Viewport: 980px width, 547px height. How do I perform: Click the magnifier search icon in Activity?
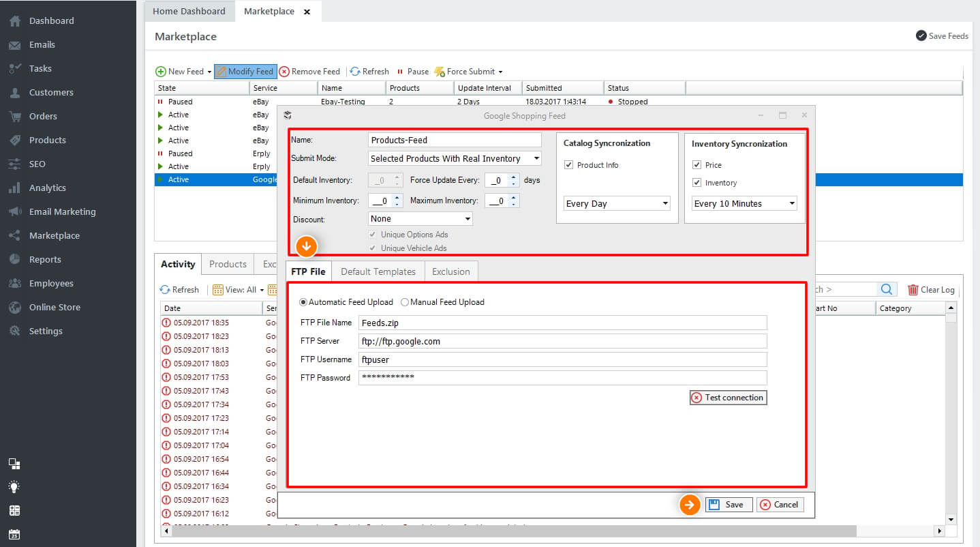click(886, 289)
